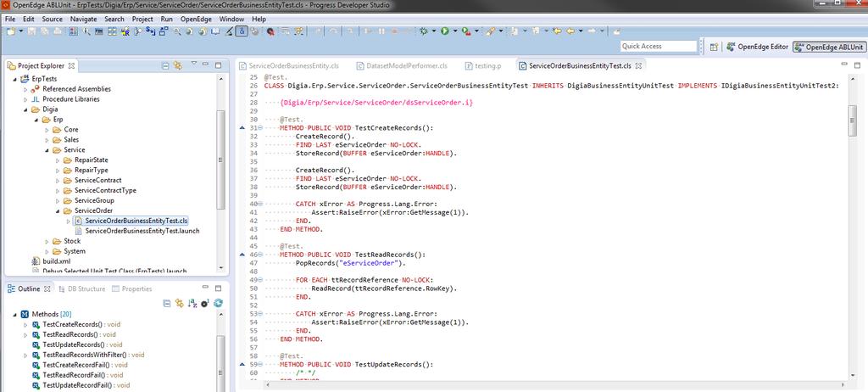Image resolution: width=868 pixels, height=392 pixels.
Task: Click the first toolbar icon after the Save buttons
Action: click(x=73, y=31)
